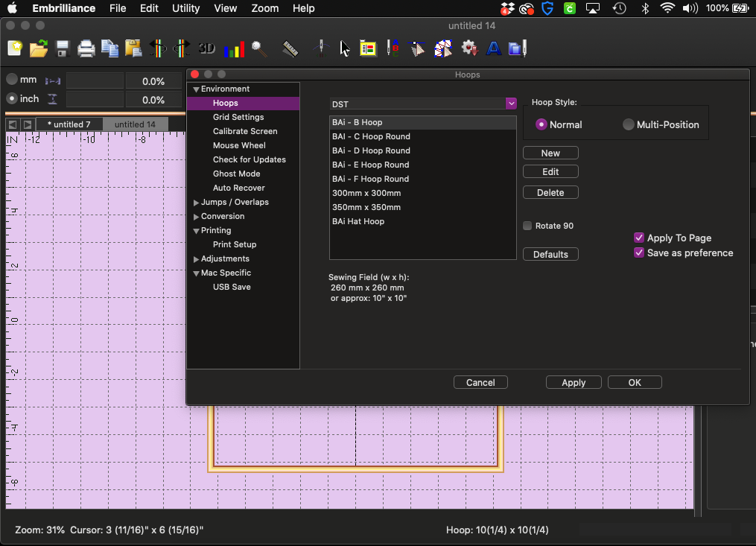Open Wi-Fi status menu
Screen dimensions: 756x546
[667, 8]
